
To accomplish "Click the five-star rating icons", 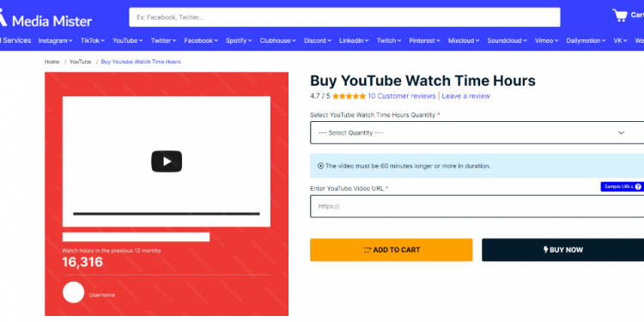I will click(349, 96).
